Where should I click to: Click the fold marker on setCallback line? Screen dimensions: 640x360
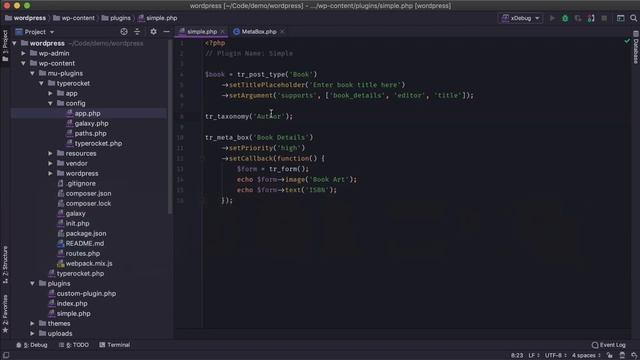[x=202, y=158]
